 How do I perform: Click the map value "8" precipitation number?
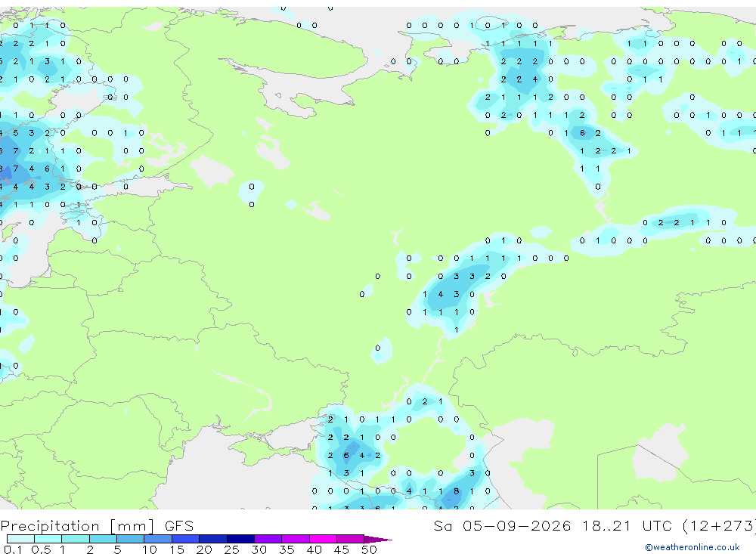[456, 491]
